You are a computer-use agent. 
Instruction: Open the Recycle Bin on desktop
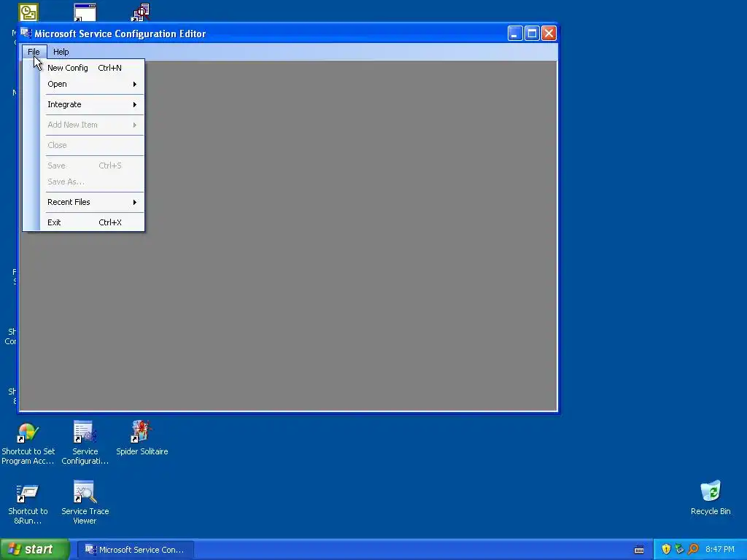[x=711, y=497]
